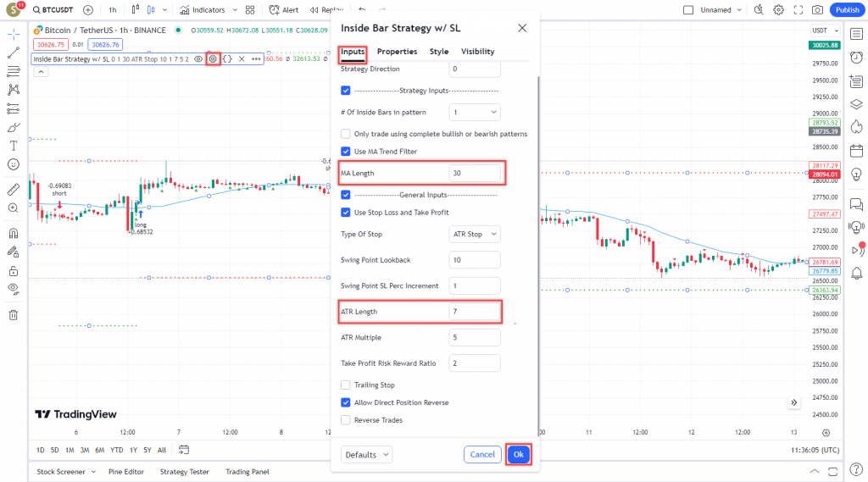Enter fullscreen mode
This screenshot has width=868, height=482.
798,10
